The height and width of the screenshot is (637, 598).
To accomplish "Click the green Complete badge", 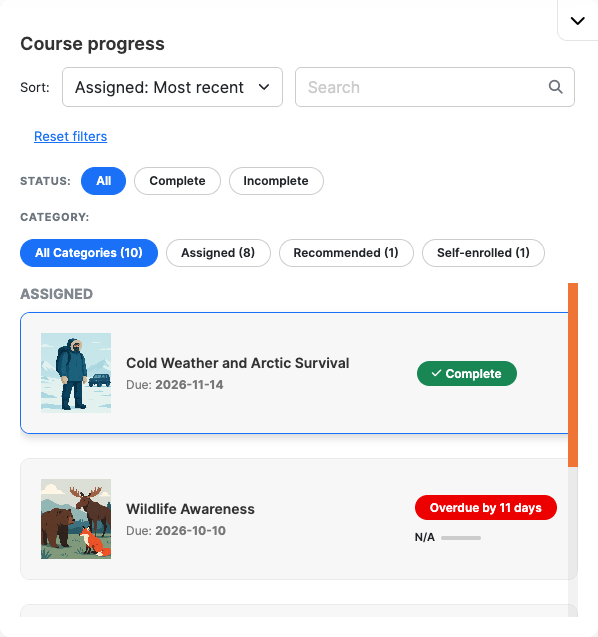I will [x=467, y=373].
